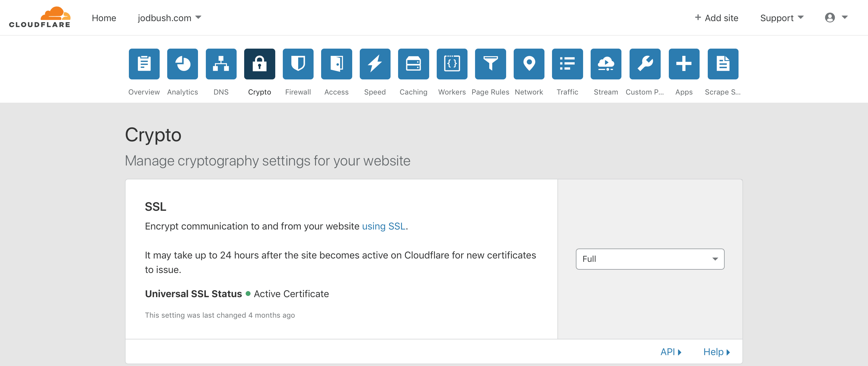868x366 pixels.
Task: Open the Access door icon
Action: click(x=336, y=64)
